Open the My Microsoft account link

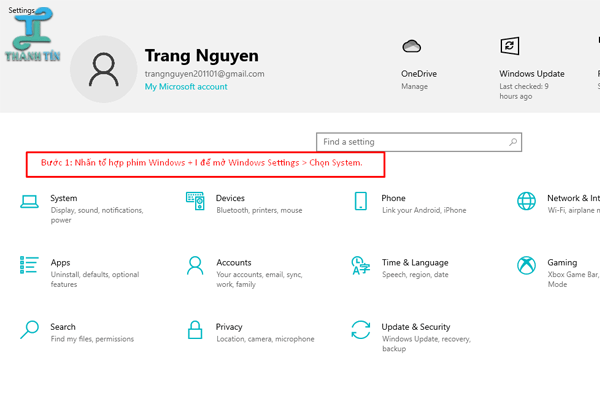186,87
